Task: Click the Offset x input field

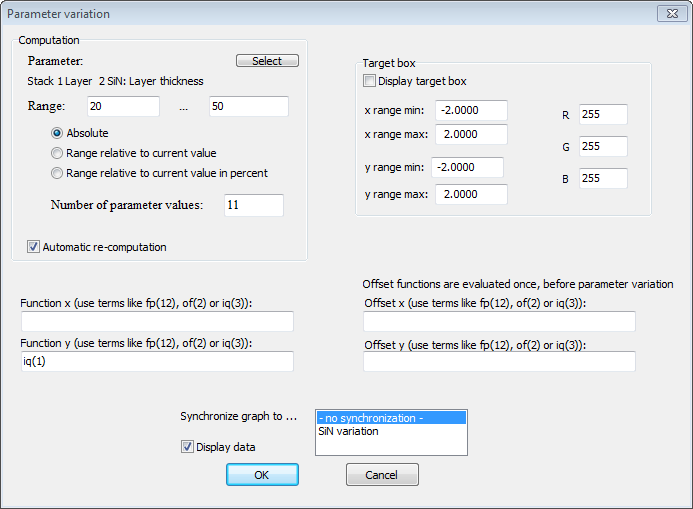Action: 499,321
